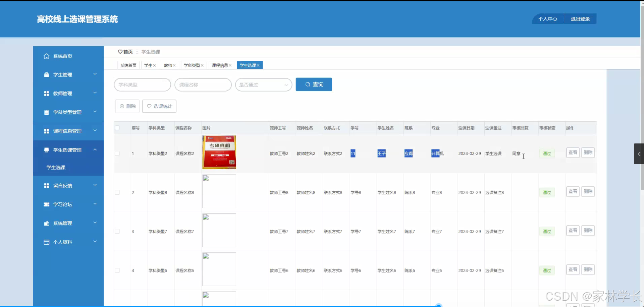Close the 学生 tab with its X

(154, 65)
